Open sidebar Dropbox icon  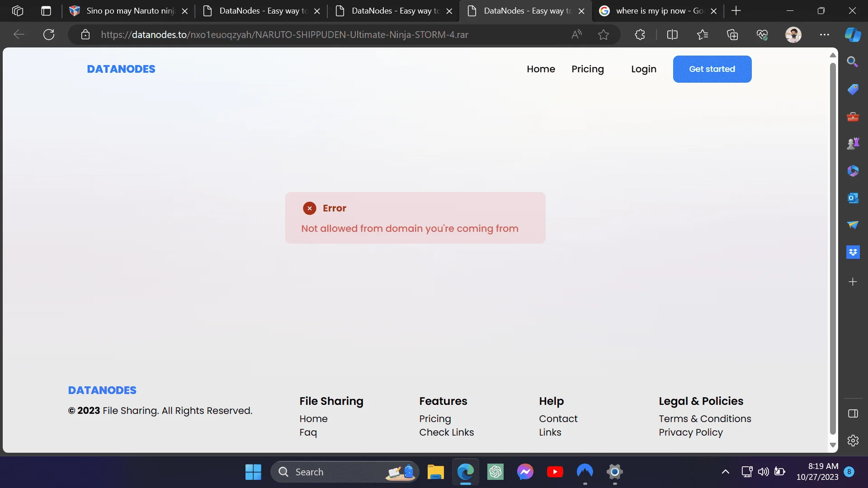click(853, 252)
